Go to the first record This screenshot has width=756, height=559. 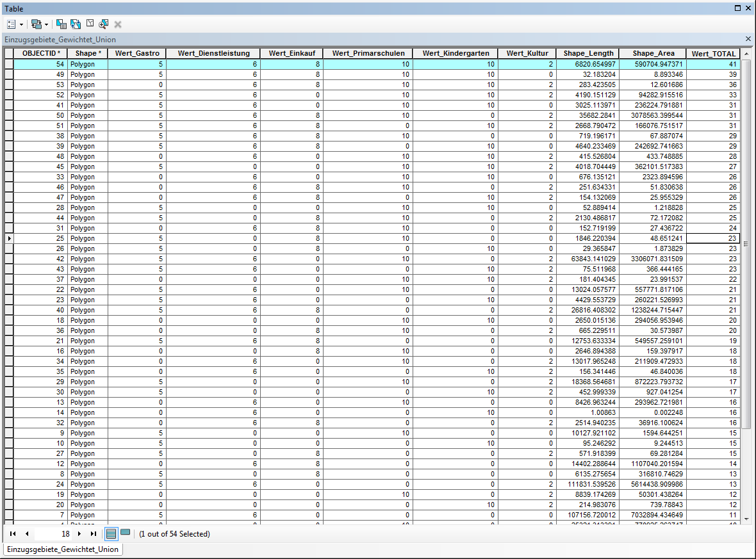[x=13, y=533]
